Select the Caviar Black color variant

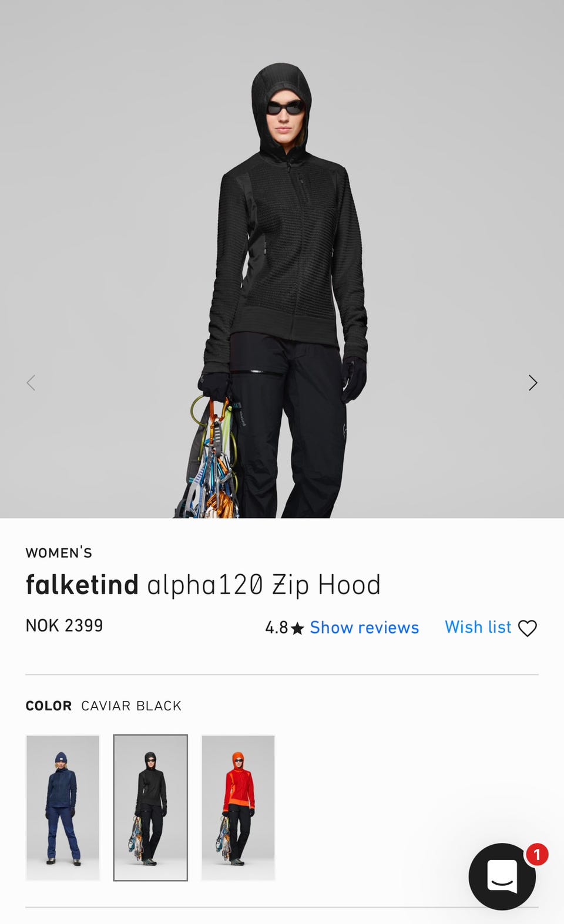150,808
